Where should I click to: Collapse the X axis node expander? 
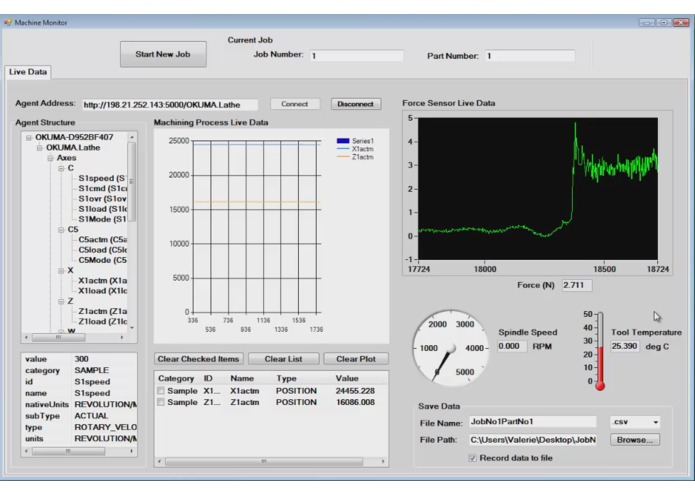pyautogui.click(x=61, y=271)
